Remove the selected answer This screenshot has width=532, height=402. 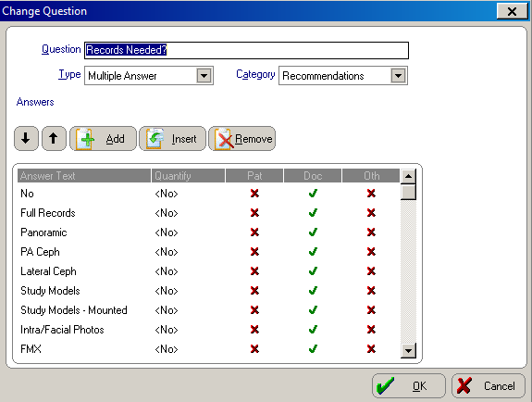pyautogui.click(x=241, y=139)
